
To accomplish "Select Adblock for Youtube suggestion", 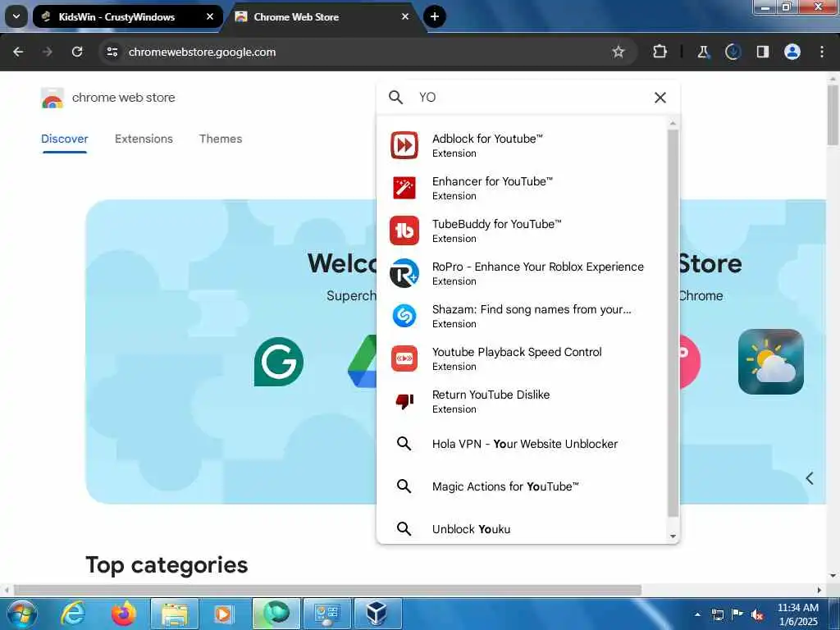I will [523, 145].
